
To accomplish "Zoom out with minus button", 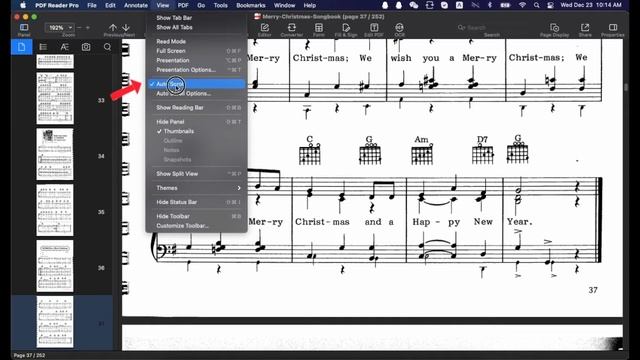I will pyautogui.click(x=79, y=28).
